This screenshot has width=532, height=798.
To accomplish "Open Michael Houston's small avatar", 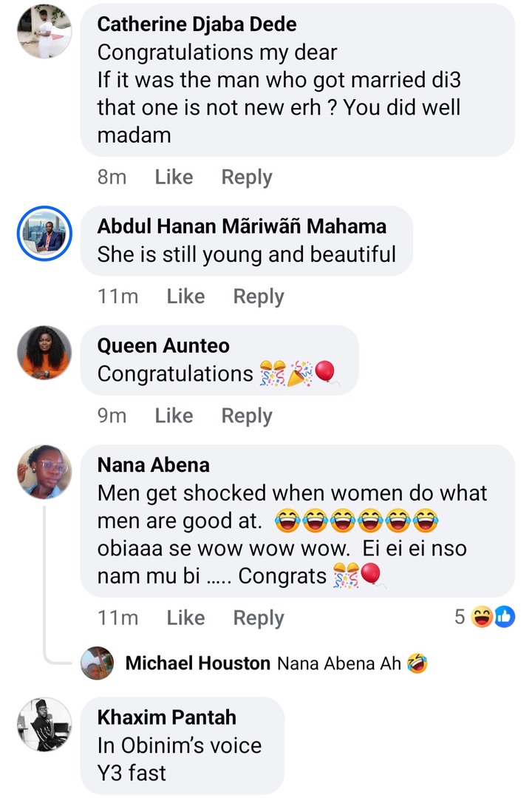I will [97, 663].
